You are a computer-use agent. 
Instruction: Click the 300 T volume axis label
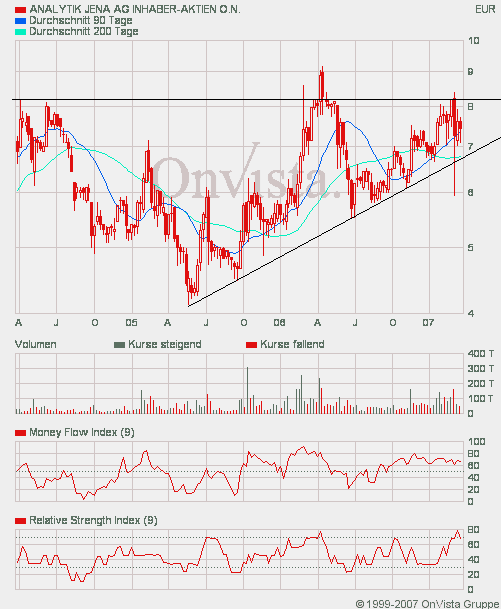pyautogui.click(x=481, y=369)
